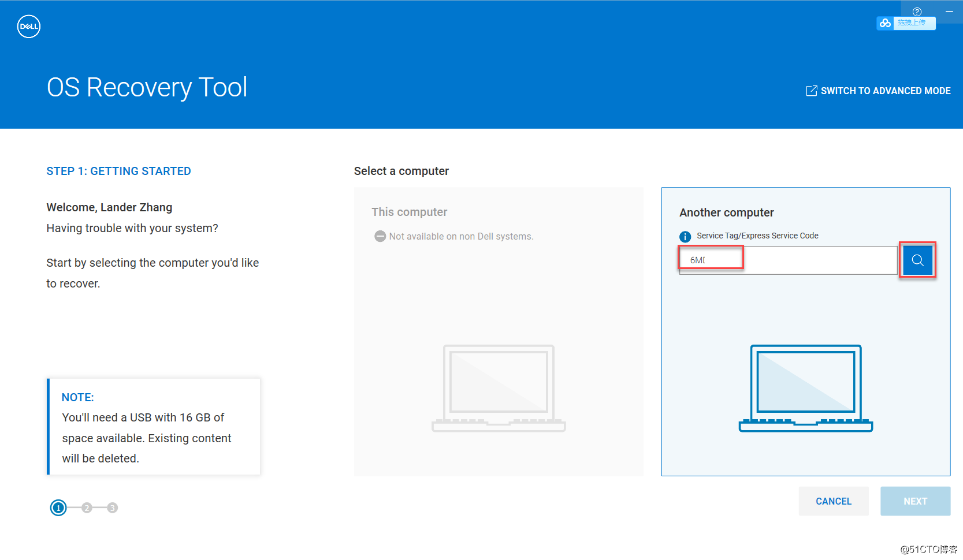Go to step 2 indicator
The image size is (963, 560).
[x=87, y=507]
